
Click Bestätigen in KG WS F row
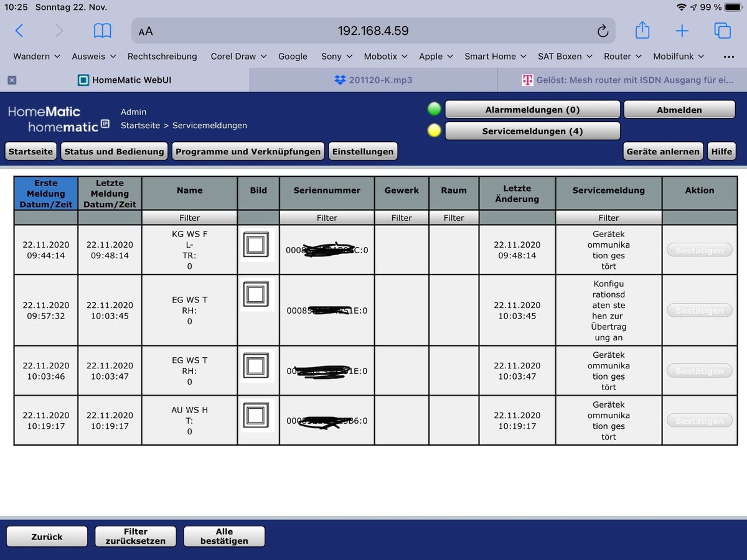[700, 250]
